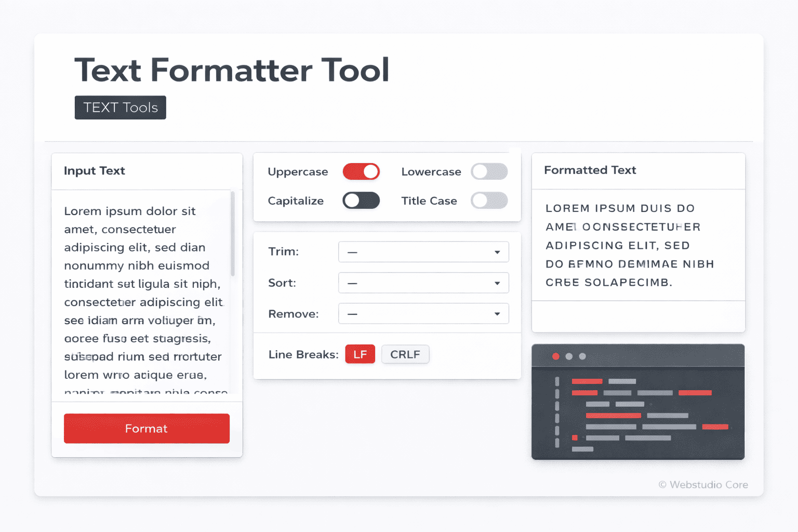Click the TEXT Tools badge
The image size is (798, 532).
coord(120,108)
